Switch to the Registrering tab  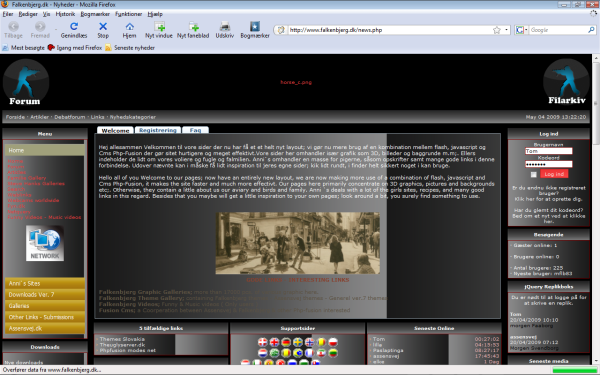[158, 130]
